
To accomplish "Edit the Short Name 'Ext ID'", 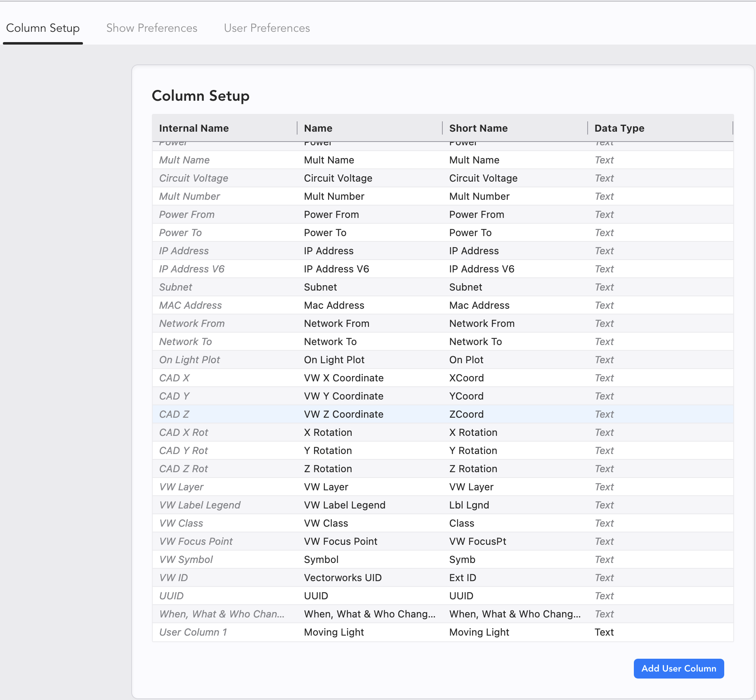I will click(x=463, y=578).
